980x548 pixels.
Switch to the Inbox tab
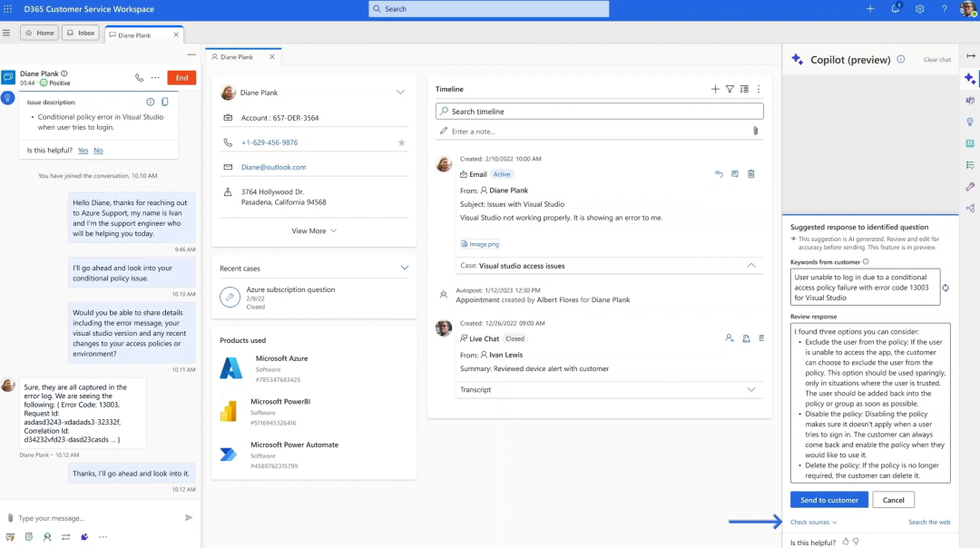81,34
